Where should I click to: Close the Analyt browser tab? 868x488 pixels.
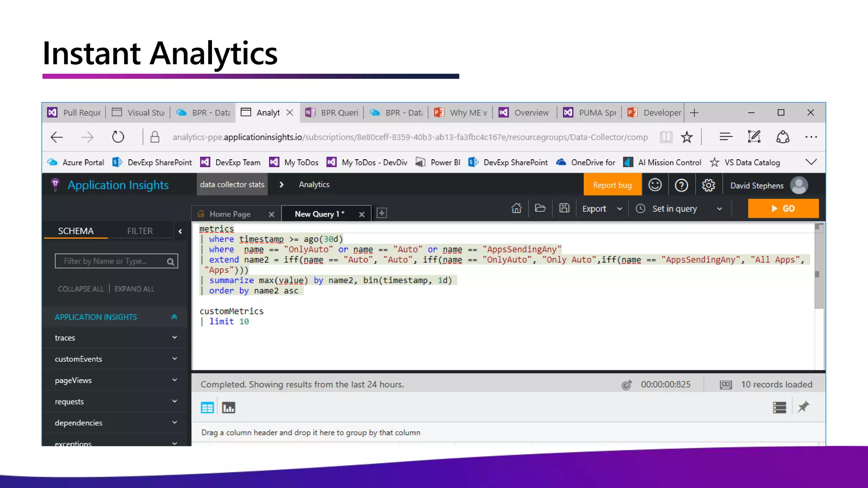click(289, 112)
